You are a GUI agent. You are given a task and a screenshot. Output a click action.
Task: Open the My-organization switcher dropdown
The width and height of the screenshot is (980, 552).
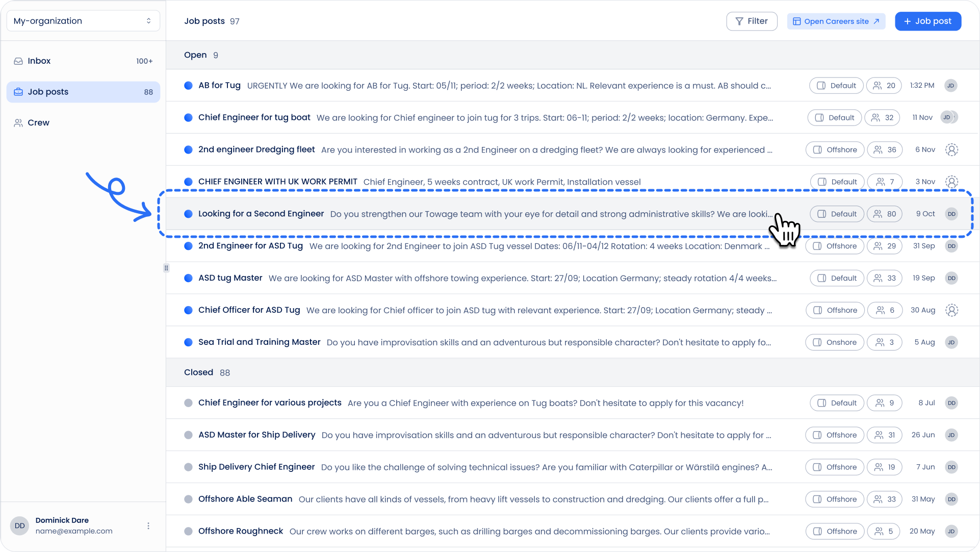83,21
